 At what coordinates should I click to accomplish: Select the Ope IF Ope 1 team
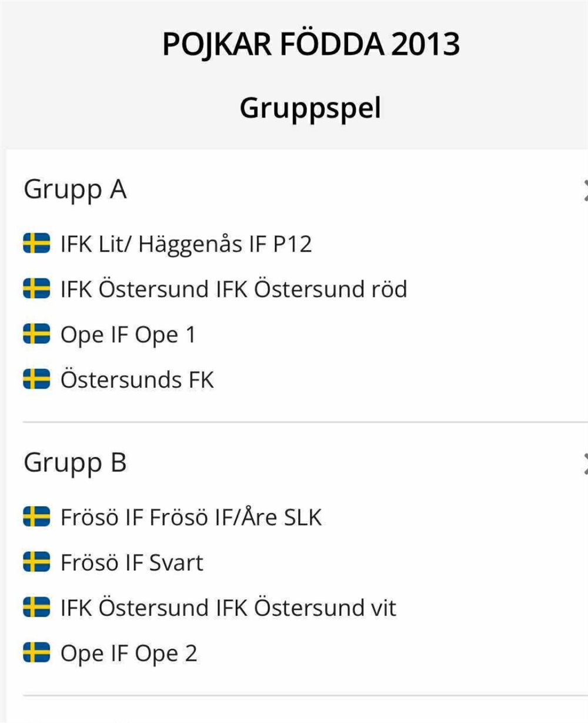coord(128,334)
